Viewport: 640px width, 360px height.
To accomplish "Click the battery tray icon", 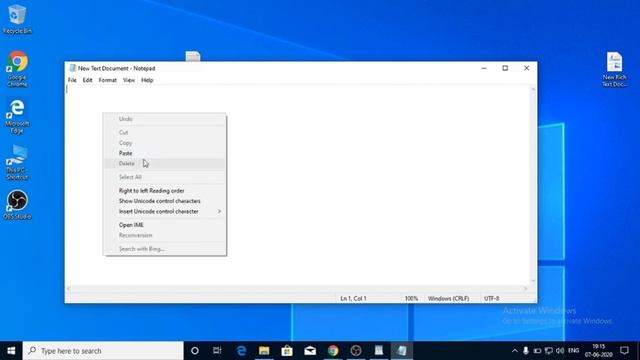I will pyautogui.click(x=537, y=351).
